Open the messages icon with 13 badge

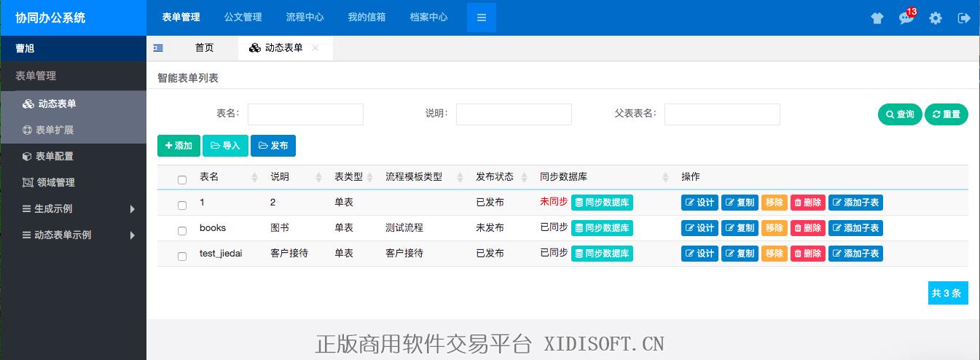pyautogui.click(x=906, y=17)
